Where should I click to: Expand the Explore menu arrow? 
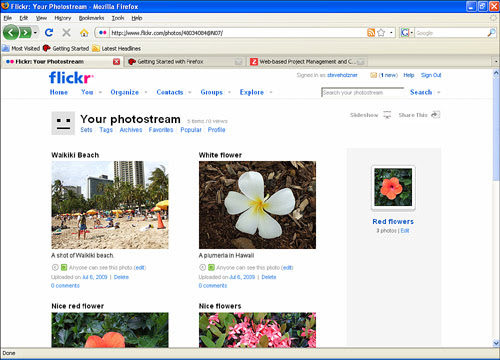coord(271,92)
